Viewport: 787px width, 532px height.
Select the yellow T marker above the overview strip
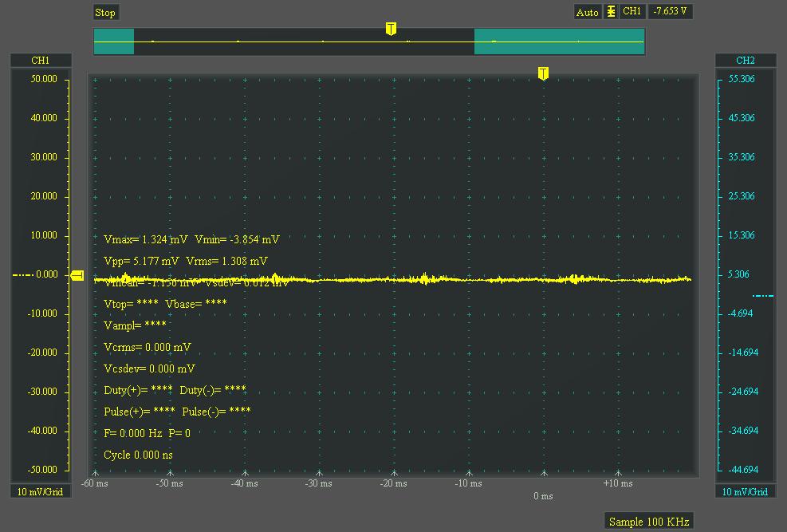click(x=391, y=29)
